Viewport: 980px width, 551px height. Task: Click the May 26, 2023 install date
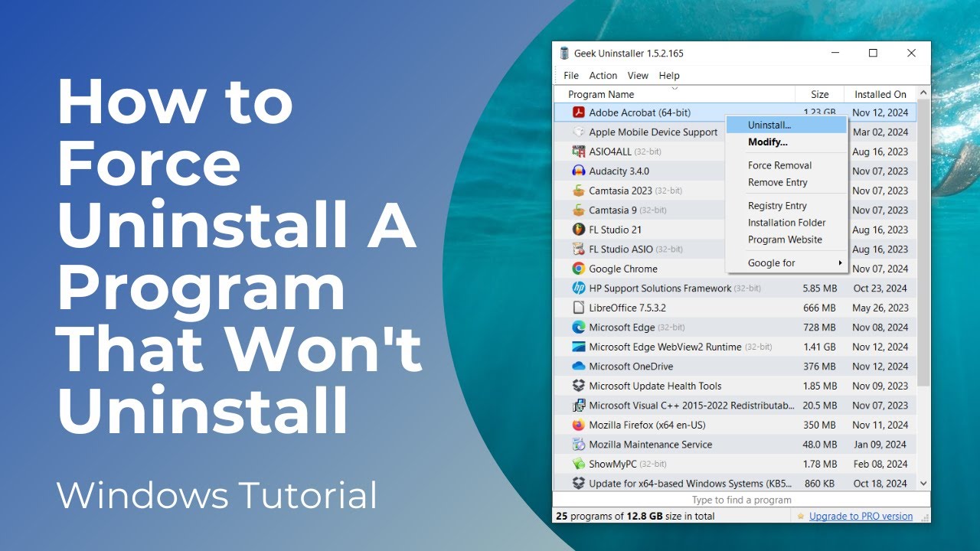point(880,308)
